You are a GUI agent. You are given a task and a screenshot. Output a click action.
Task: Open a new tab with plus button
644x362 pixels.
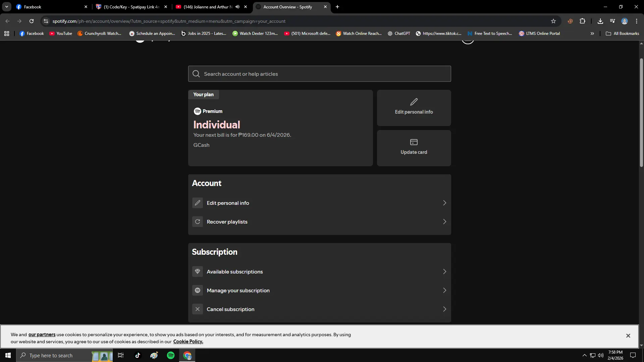point(337,7)
